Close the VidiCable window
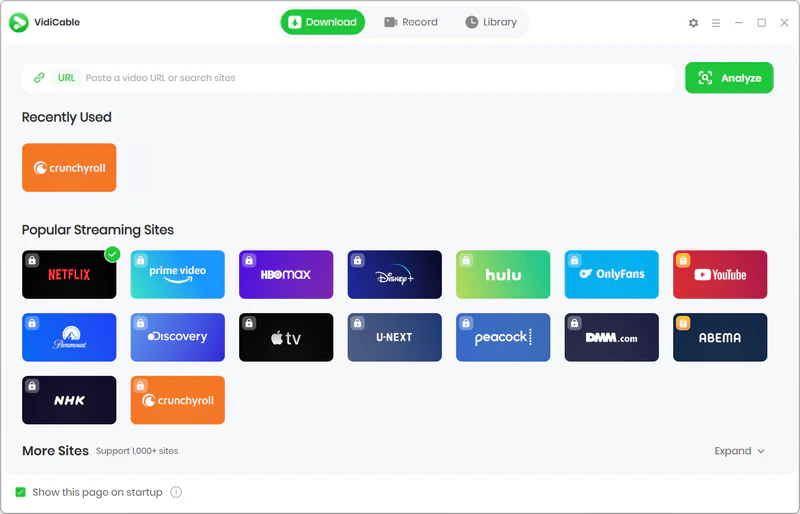Screen dimensions: 800x514 click(784, 22)
